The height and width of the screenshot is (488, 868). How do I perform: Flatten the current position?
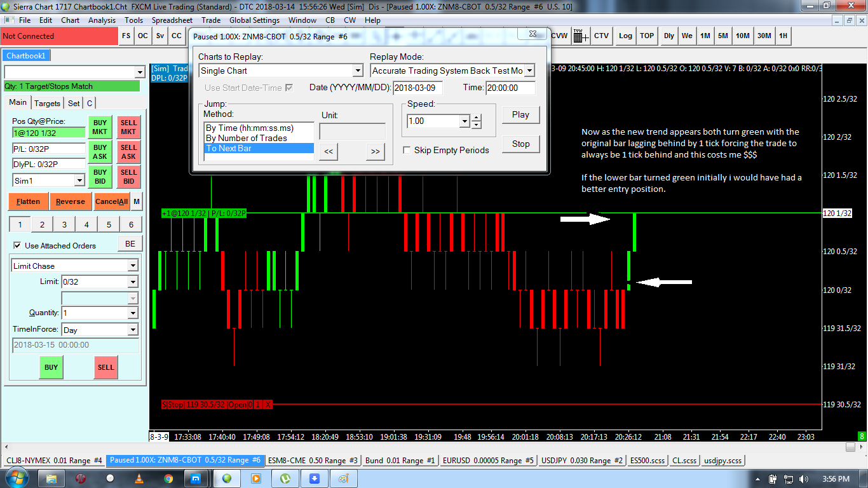(29, 201)
